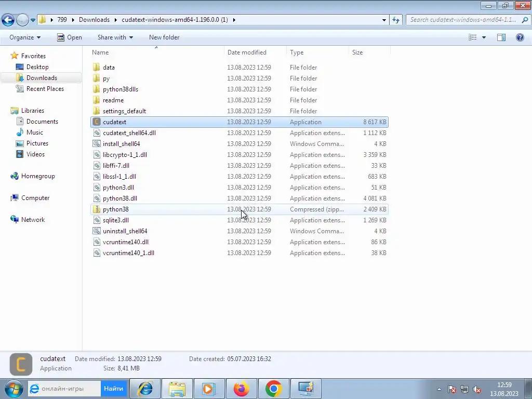This screenshot has height=399, width=532.
Task: Select the py folder icon
Action: (x=97, y=78)
